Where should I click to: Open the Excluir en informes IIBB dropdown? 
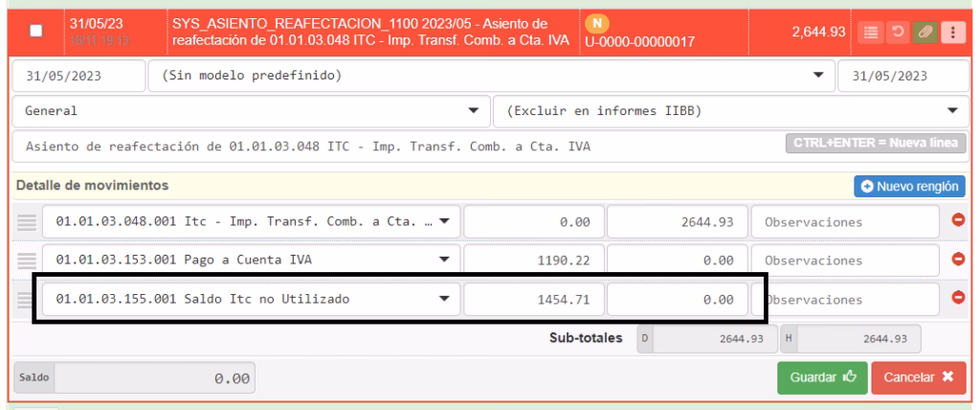coord(951,110)
